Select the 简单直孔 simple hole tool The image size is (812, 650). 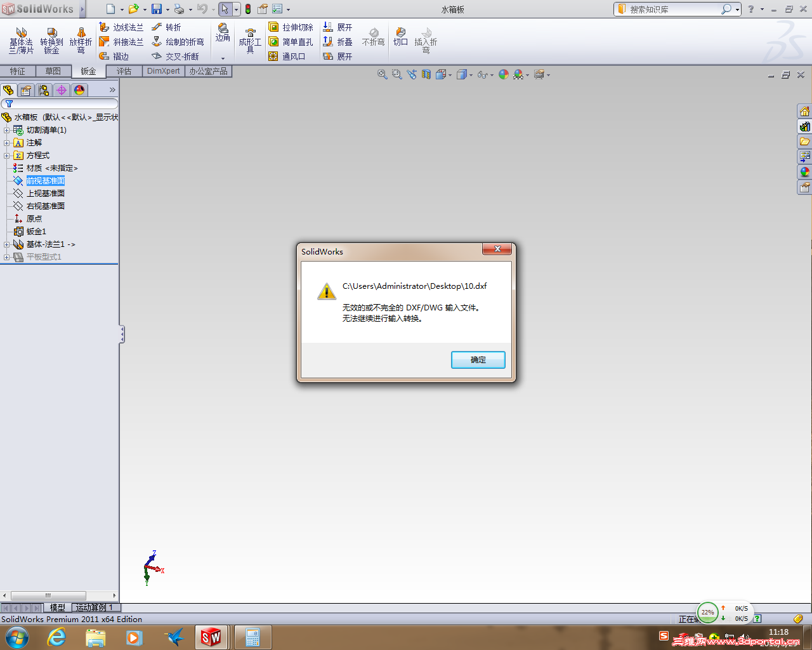pos(291,42)
